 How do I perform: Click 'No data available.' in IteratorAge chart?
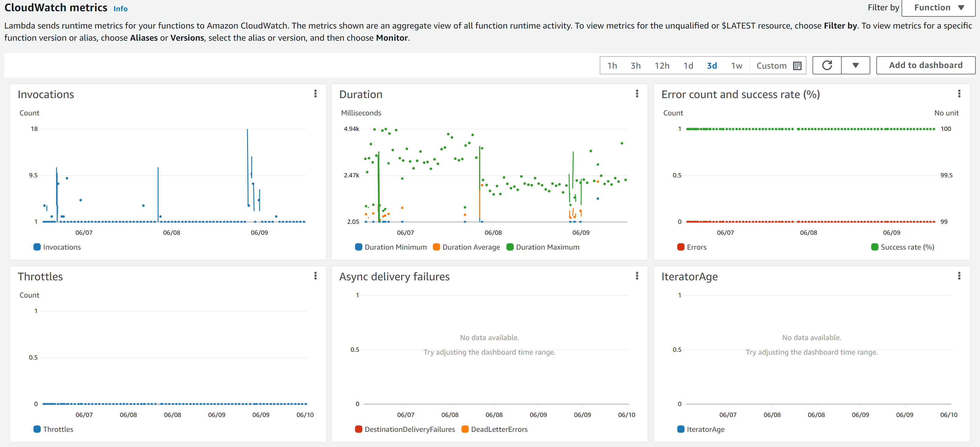coord(812,338)
